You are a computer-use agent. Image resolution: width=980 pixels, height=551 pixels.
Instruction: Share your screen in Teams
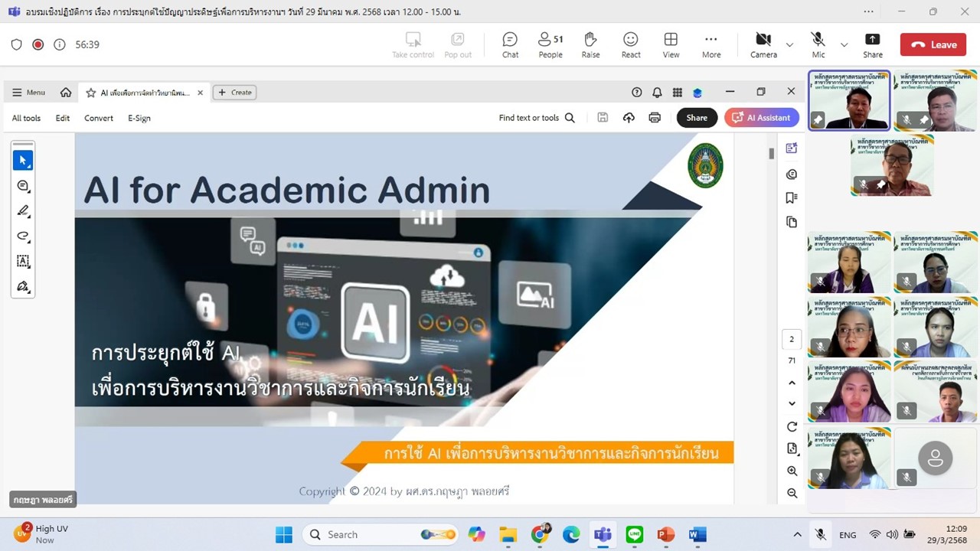click(873, 44)
